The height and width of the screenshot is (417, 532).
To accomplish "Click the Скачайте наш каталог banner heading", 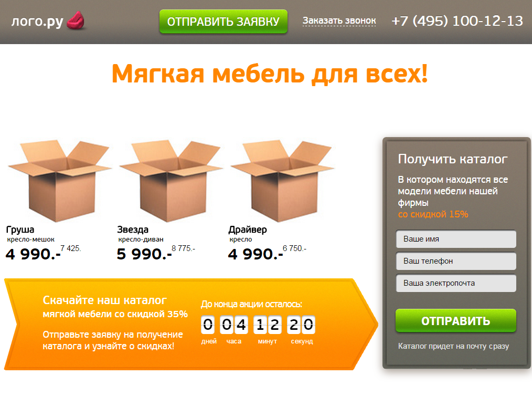I will point(105,300).
